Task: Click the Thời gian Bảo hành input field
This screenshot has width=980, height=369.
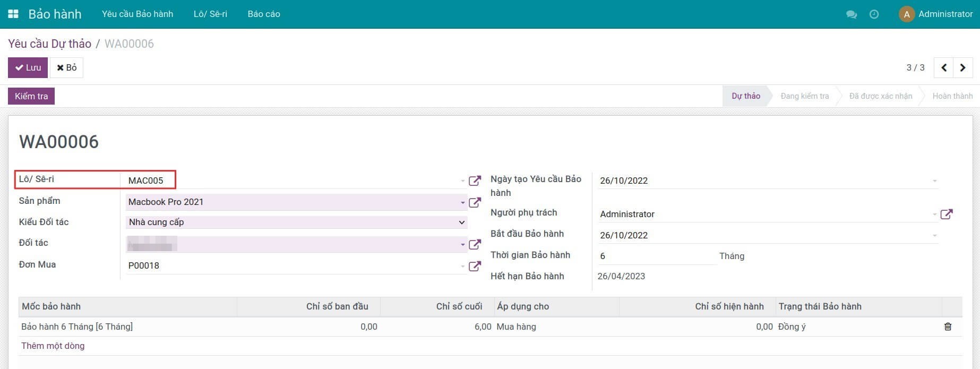Action: click(656, 256)
